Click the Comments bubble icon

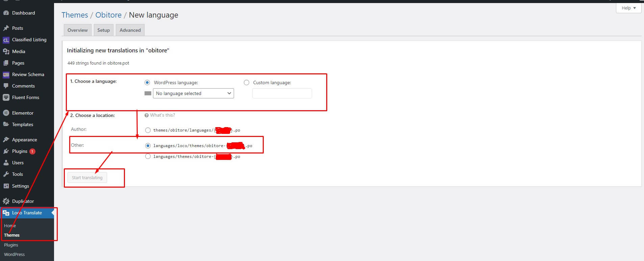coord(6,86)
